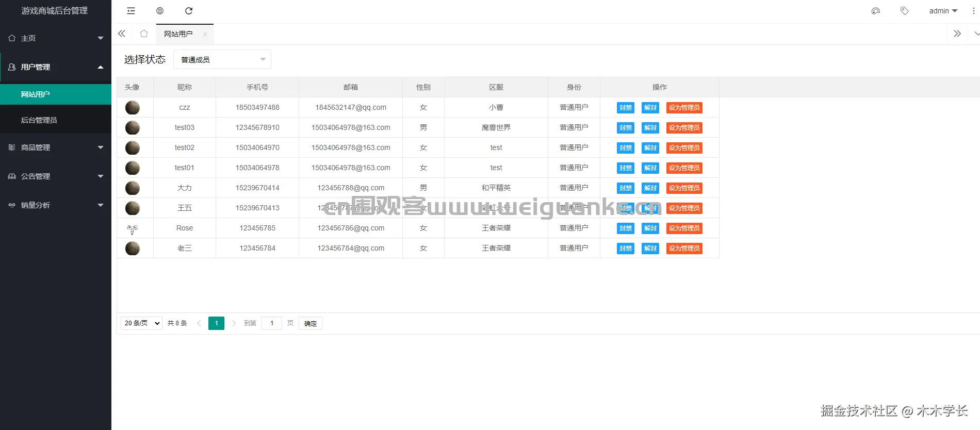Open the more options vertical dots

coord(973,11)
